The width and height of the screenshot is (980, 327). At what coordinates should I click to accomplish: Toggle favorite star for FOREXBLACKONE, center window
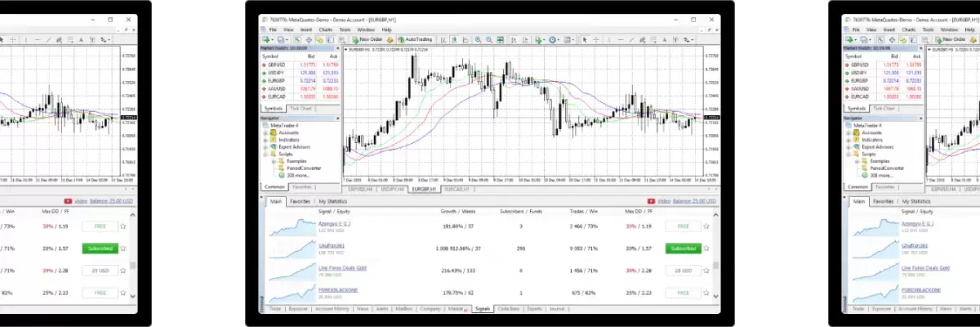point(706,292)
